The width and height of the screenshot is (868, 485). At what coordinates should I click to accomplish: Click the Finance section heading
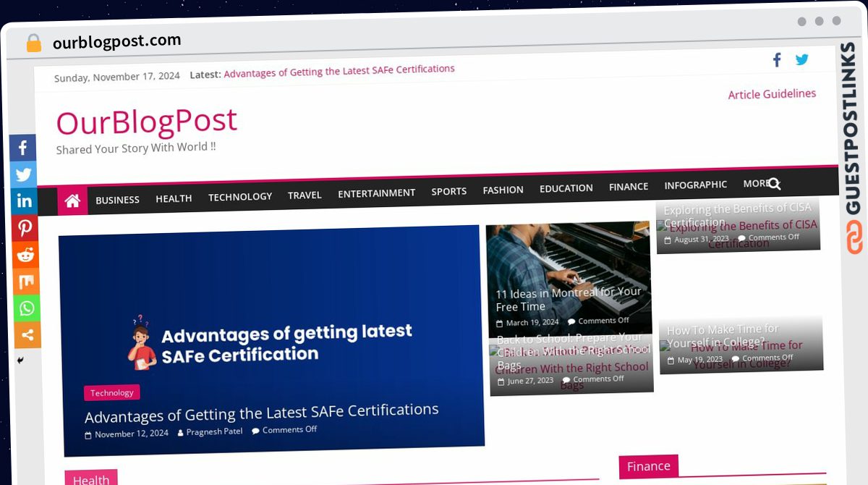(648, 466)
